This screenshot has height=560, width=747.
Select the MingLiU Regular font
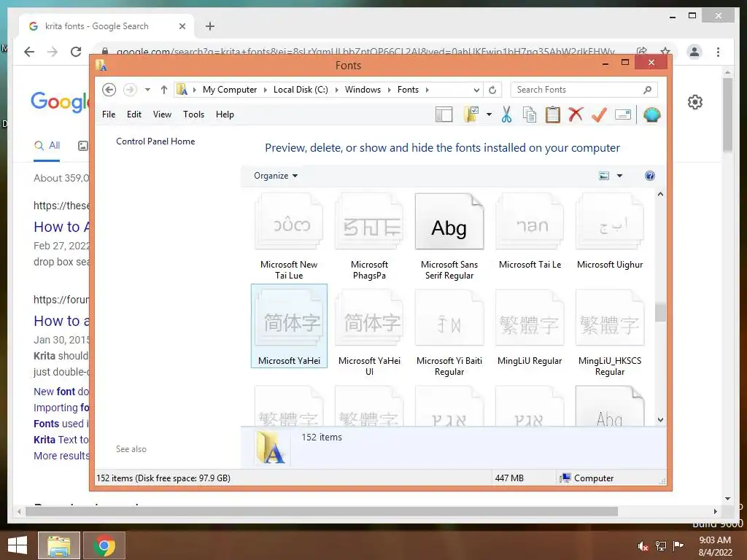[x=530, y=327]
